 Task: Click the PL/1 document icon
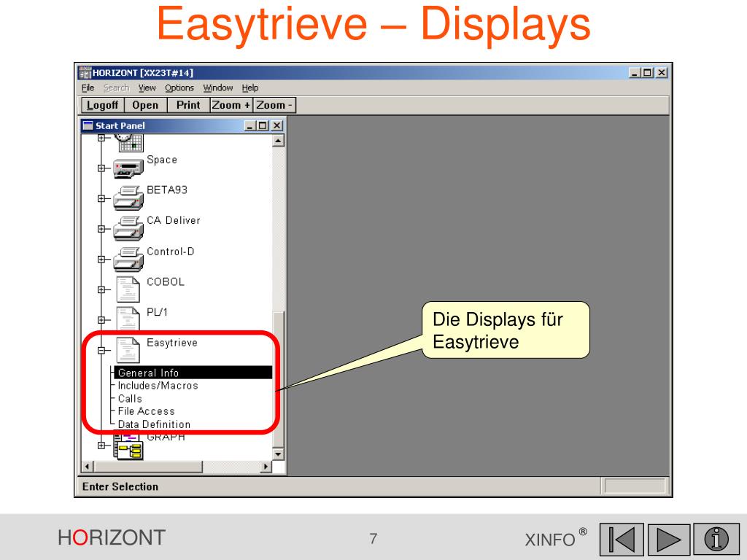[128, 319]
